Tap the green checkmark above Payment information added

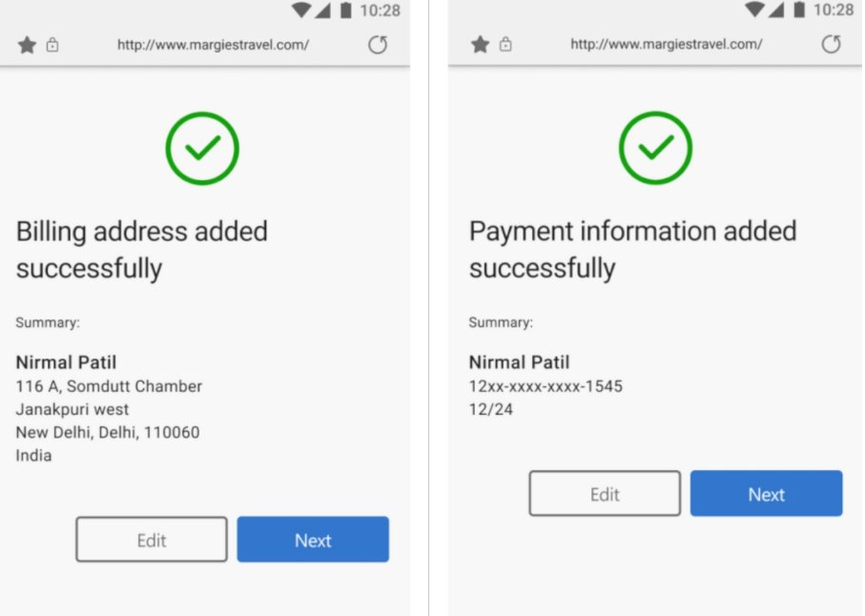tap(655, 148)
